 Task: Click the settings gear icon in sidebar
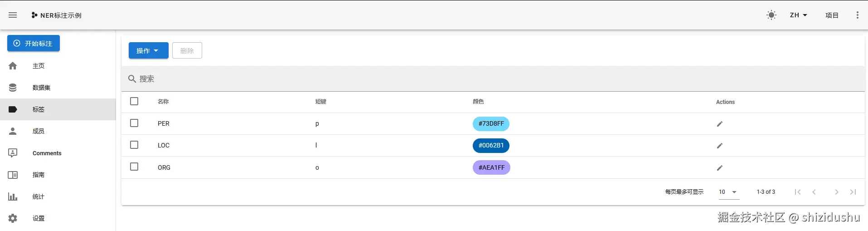coord(13,218)
